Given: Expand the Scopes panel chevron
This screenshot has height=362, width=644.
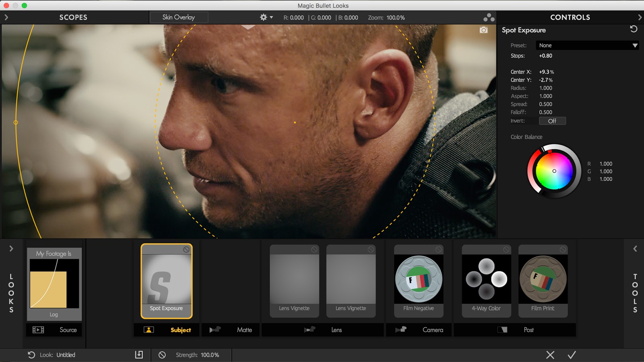Looking at the screenshot, I should (x=6, y=17).
